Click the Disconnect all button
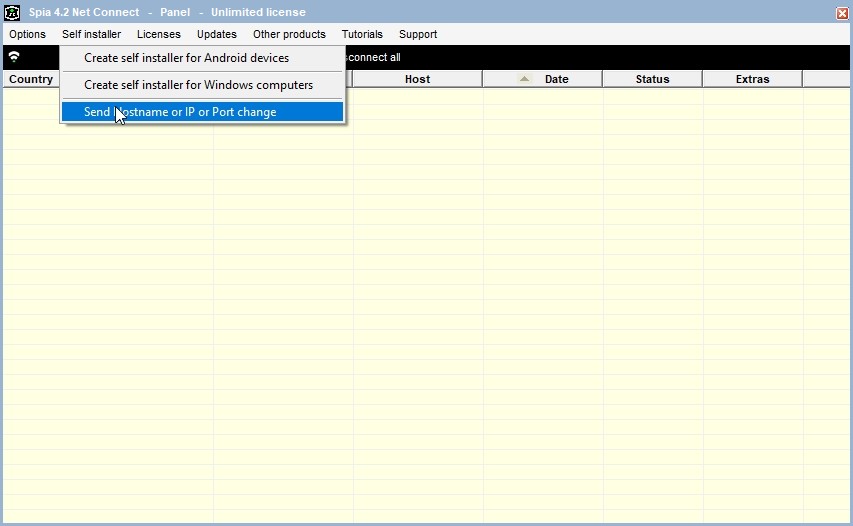Screen dimensions: 853x526 coord(374,57)
